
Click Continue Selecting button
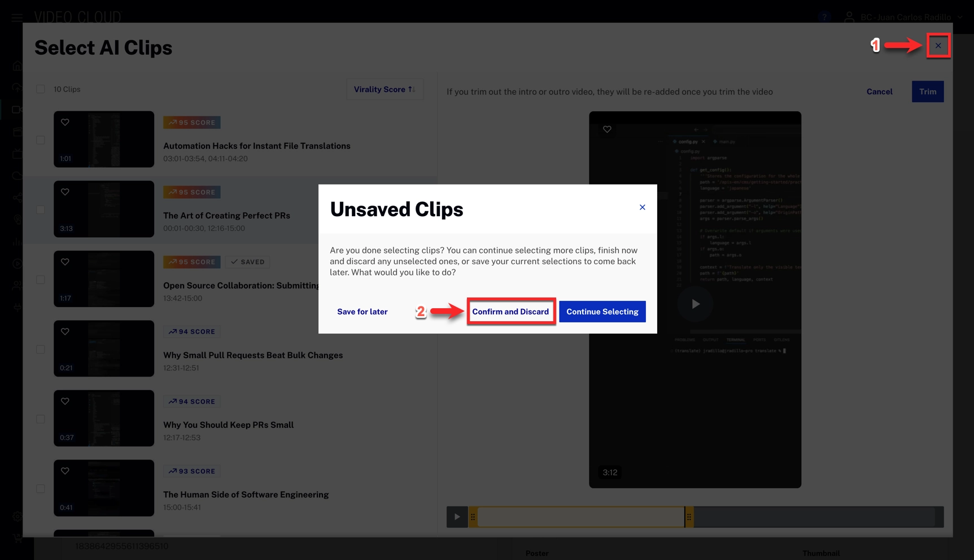602,312
